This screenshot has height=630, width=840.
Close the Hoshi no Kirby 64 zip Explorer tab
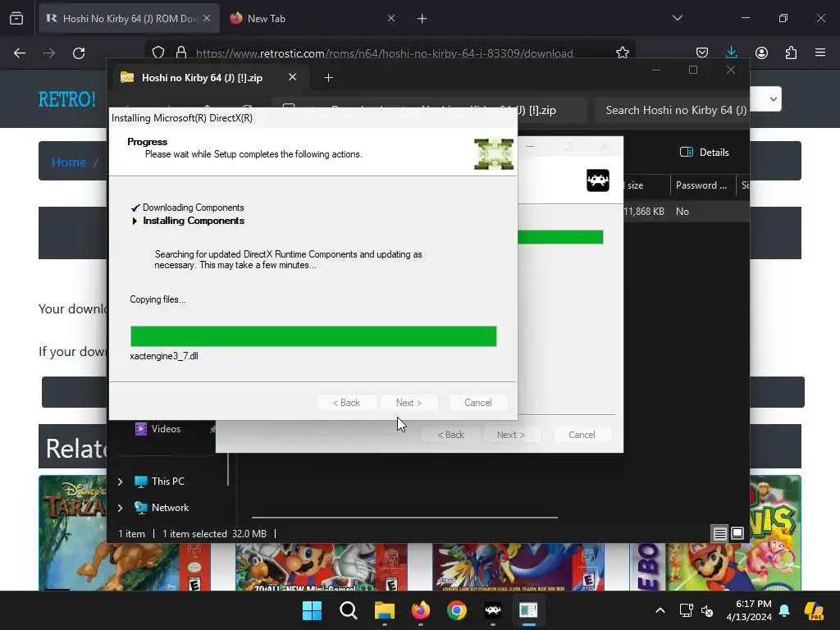pyautogui.click(x=293, y=77)
